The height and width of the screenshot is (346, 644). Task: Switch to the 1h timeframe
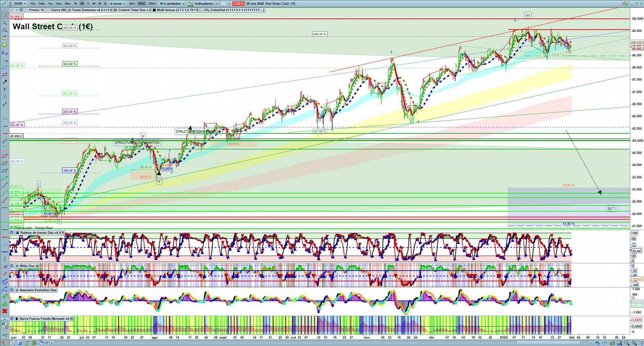75,4
